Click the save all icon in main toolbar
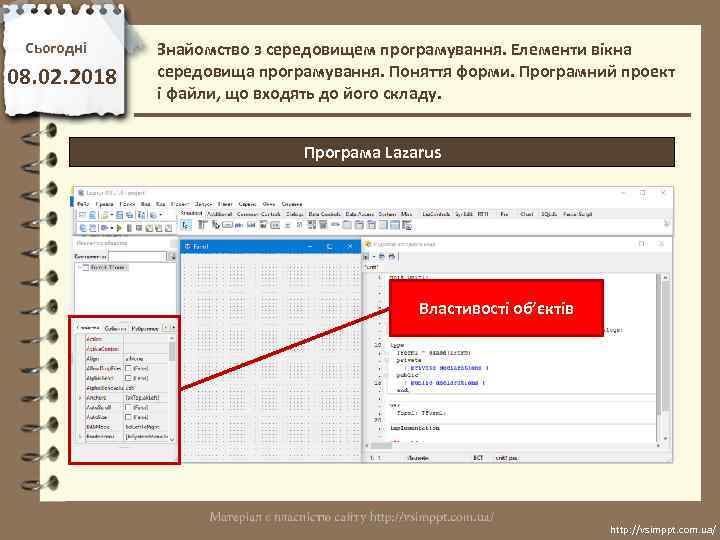Image resolution: width=720 pixels, height=540 pixels. (x=130, y=215)
